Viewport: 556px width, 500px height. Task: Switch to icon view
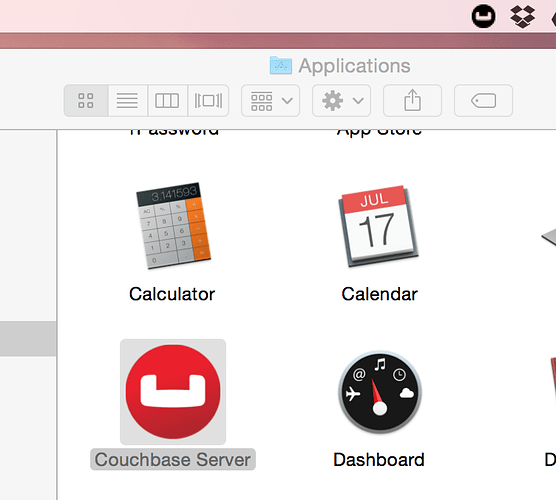tap(86, 101)
